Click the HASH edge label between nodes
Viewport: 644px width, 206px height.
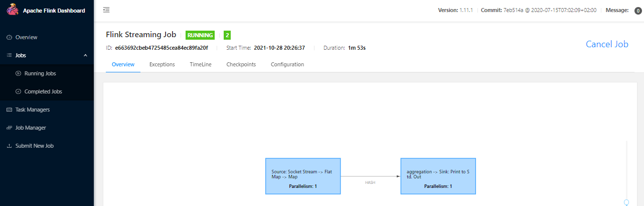click(370, 182)
